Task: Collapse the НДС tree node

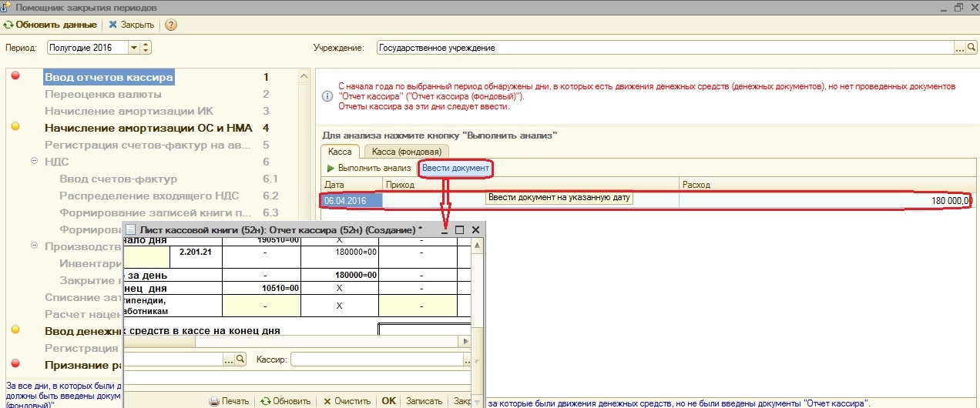Action: pos(34,162)
